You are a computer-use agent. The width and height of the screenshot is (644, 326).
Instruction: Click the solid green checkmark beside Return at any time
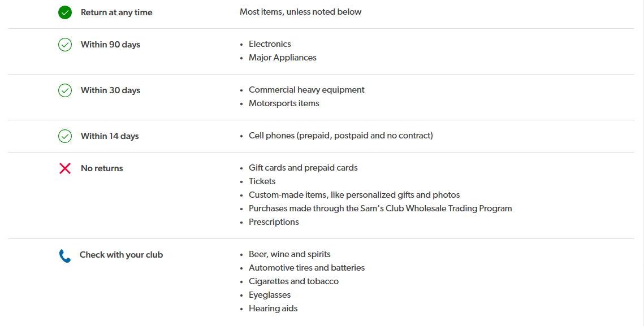click(x=65, y=12)
